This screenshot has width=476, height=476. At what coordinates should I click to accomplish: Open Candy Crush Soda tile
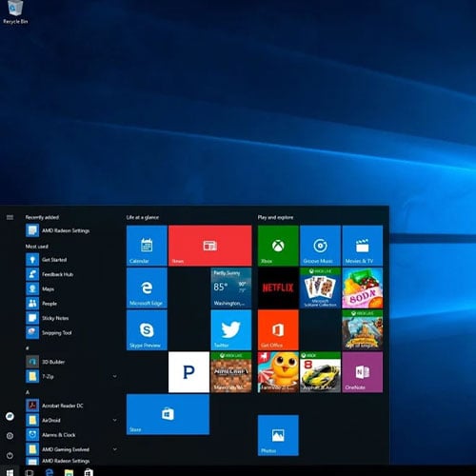[x=363, y=288]
